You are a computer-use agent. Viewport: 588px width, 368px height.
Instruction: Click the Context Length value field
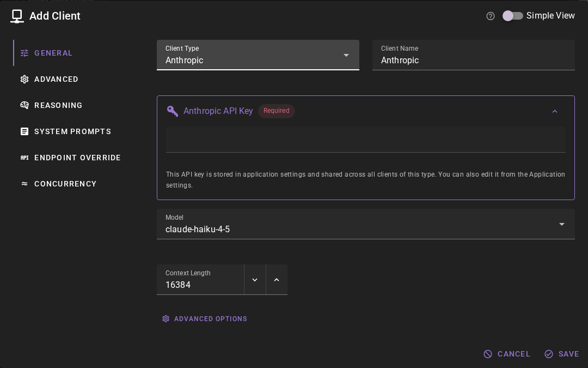pyautogui.click(x=200, y=280)
